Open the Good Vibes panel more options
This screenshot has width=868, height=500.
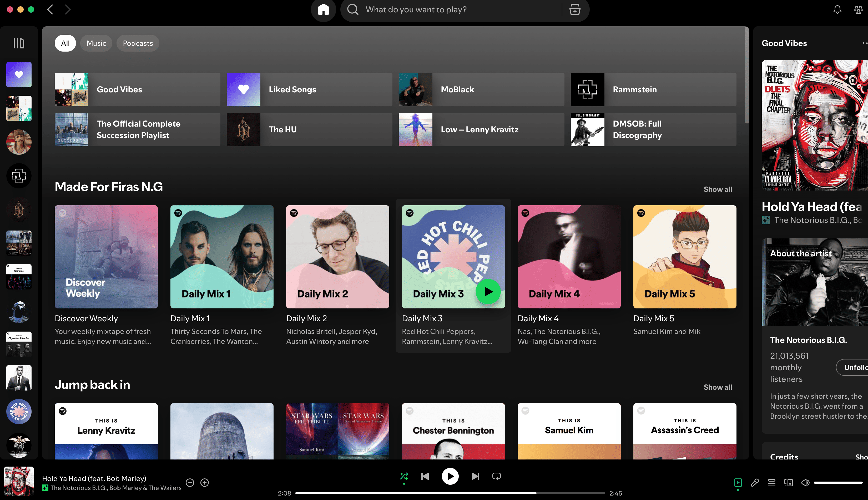[x=865, y=43]
